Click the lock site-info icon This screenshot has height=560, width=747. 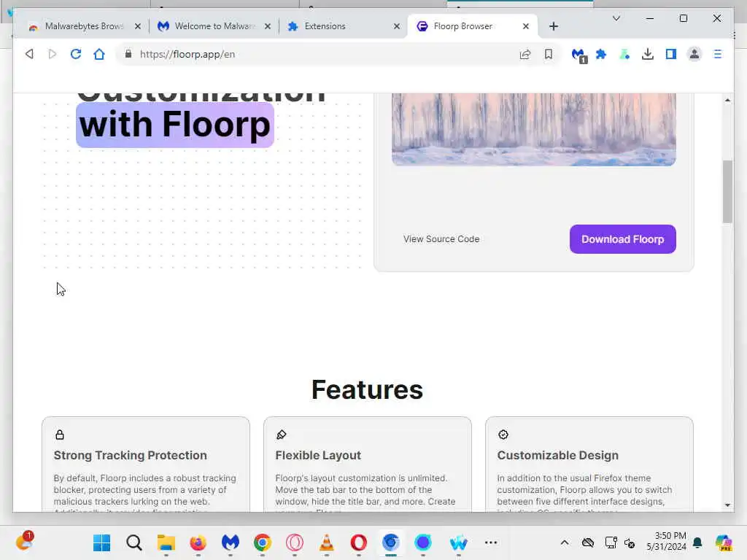click(x=128, y=54)
